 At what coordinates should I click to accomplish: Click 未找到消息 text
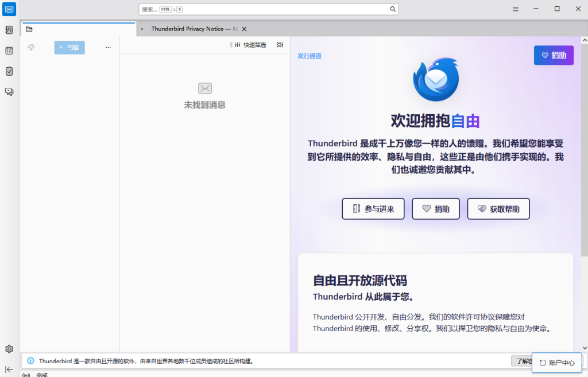click(205, 105)
